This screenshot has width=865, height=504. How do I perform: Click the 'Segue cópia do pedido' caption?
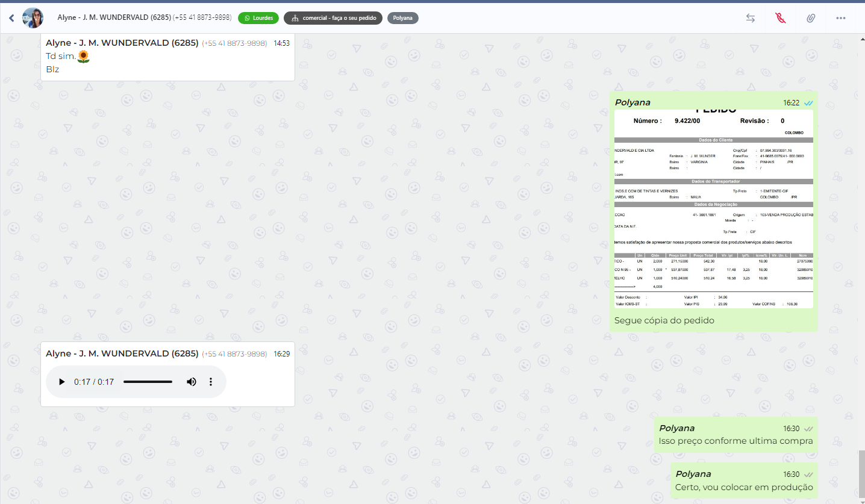click(664, 320)
